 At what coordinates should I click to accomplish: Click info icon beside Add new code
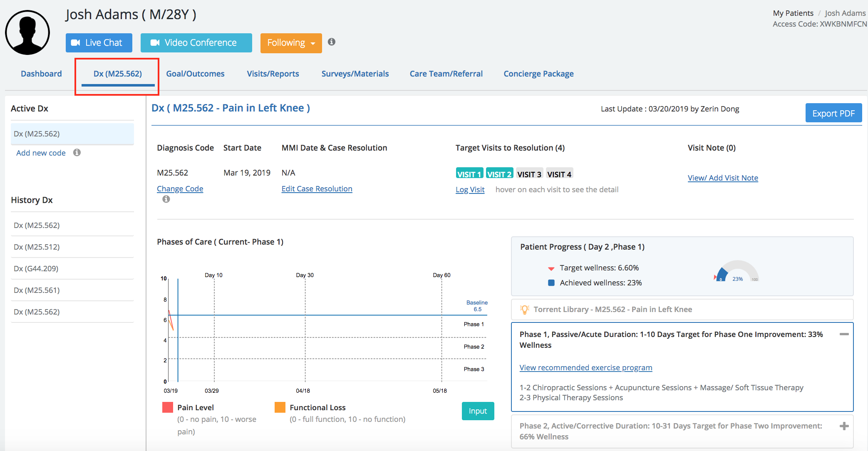(x=77, y=153)
